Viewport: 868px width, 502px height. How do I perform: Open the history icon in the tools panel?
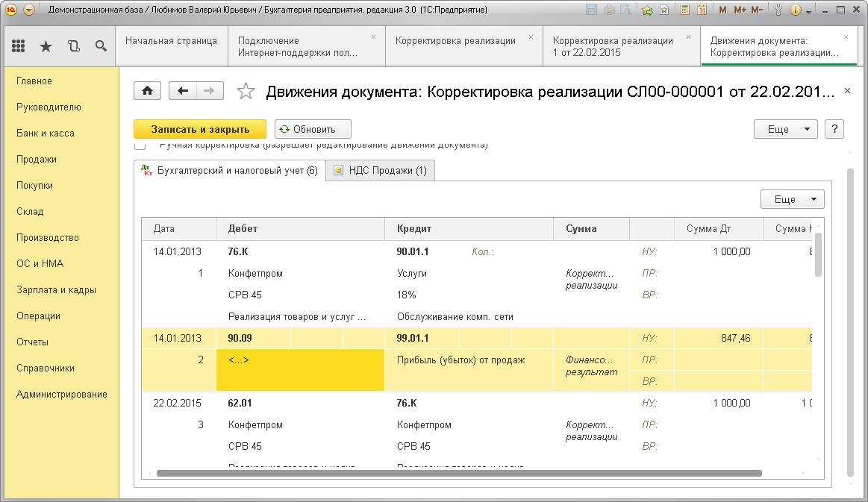click(73, 46)
